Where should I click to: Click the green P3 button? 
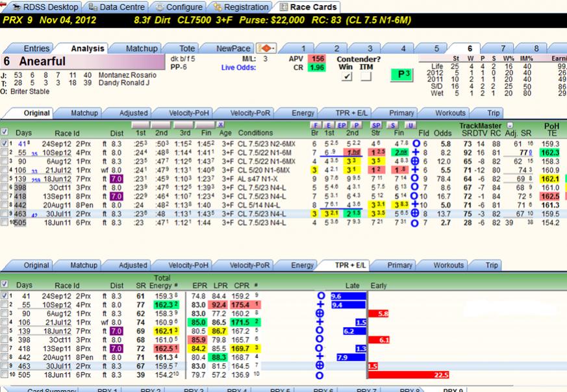point(402,75)
